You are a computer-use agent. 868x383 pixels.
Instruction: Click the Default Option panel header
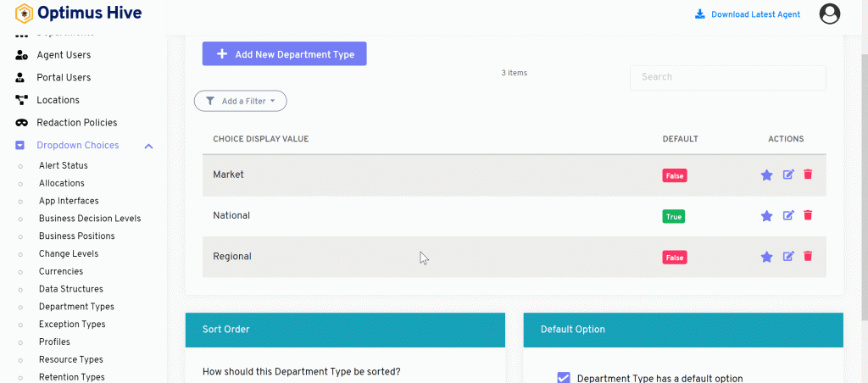(x=683, y=330)
